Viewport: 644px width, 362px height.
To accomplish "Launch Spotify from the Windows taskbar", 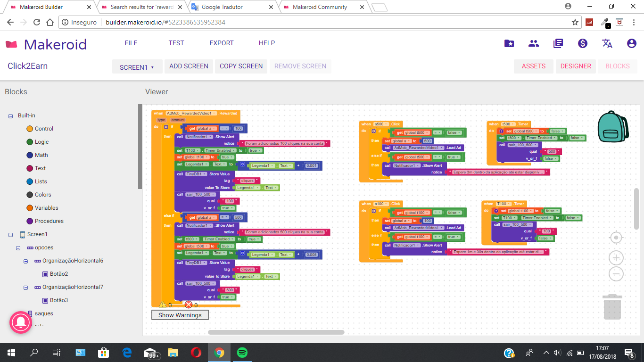I will coord(242,353).
